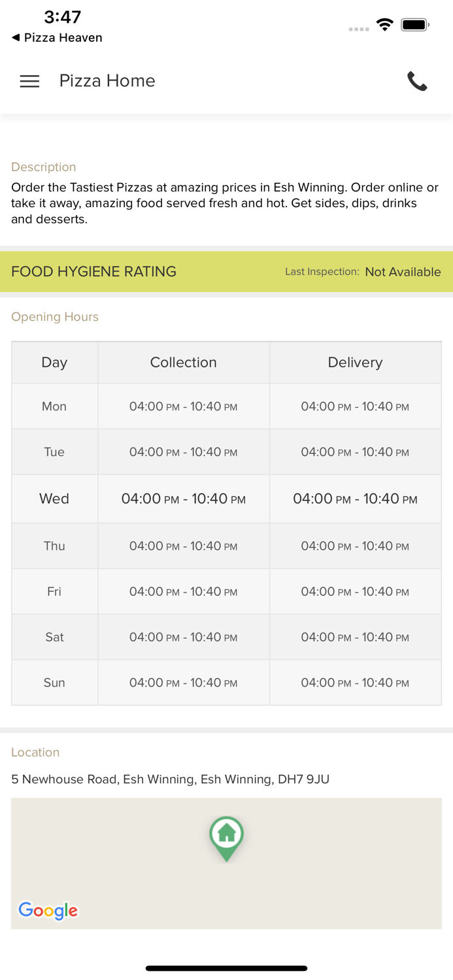Tap the Collection column header
Image resolution: width=453 pixels, height=980 pixels.
coord(183,363)
